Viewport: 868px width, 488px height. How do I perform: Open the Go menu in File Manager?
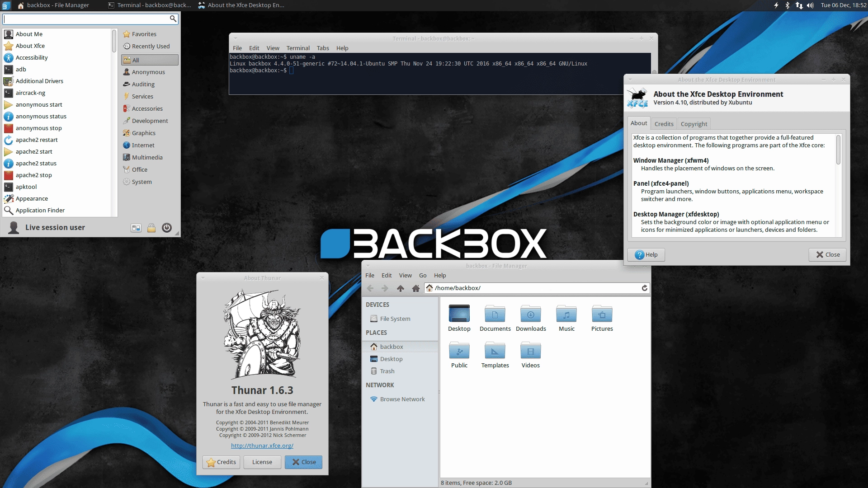[x=423, y=275]
